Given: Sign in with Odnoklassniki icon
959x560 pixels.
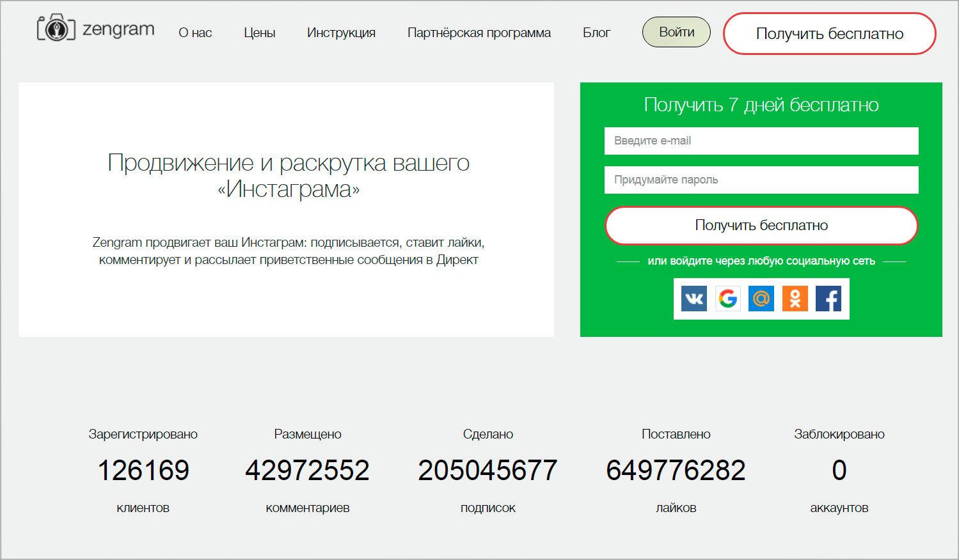Looking at the screenshot, I should click(795, 299).
